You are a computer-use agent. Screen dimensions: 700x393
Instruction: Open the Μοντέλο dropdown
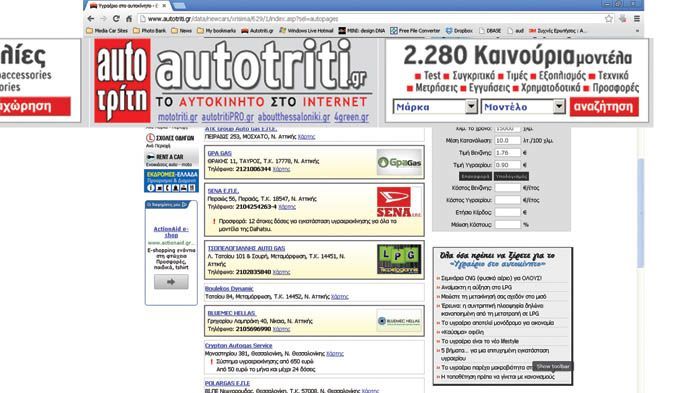pos(523,107)
